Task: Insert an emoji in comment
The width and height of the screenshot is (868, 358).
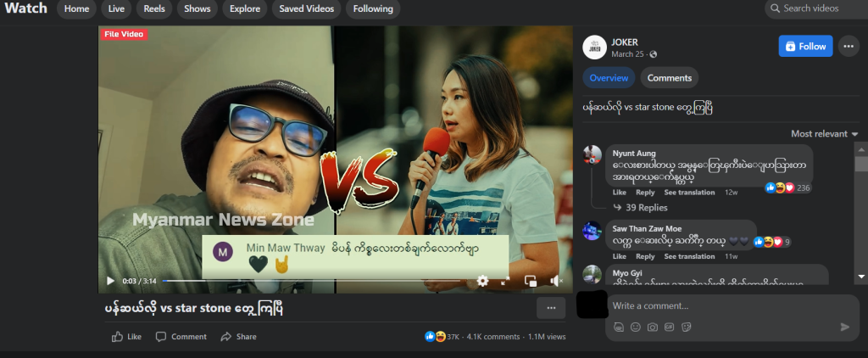Action: tap(636, 327)
